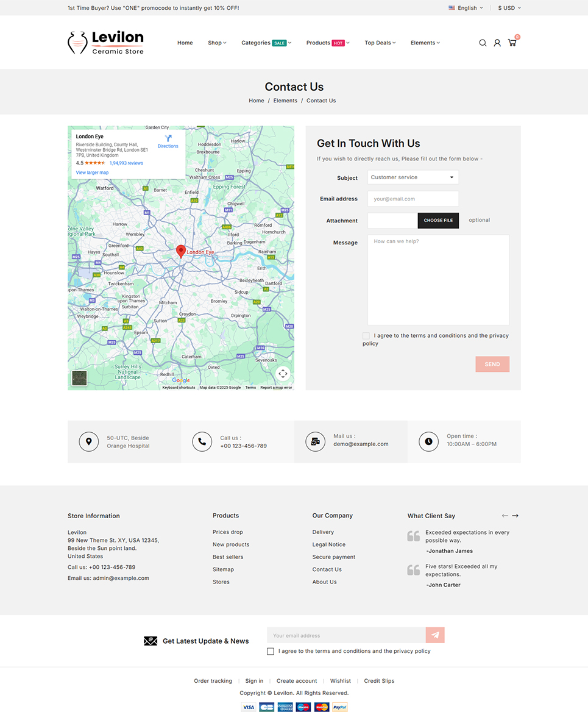Image resolution: width=588 pixels, height=723 pixels.
Task: Click the user account icon
Action: click(x=497, y=43)
